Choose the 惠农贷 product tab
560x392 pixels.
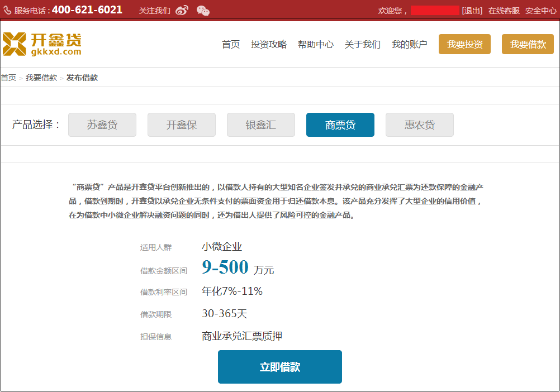(x=420, y=125)
